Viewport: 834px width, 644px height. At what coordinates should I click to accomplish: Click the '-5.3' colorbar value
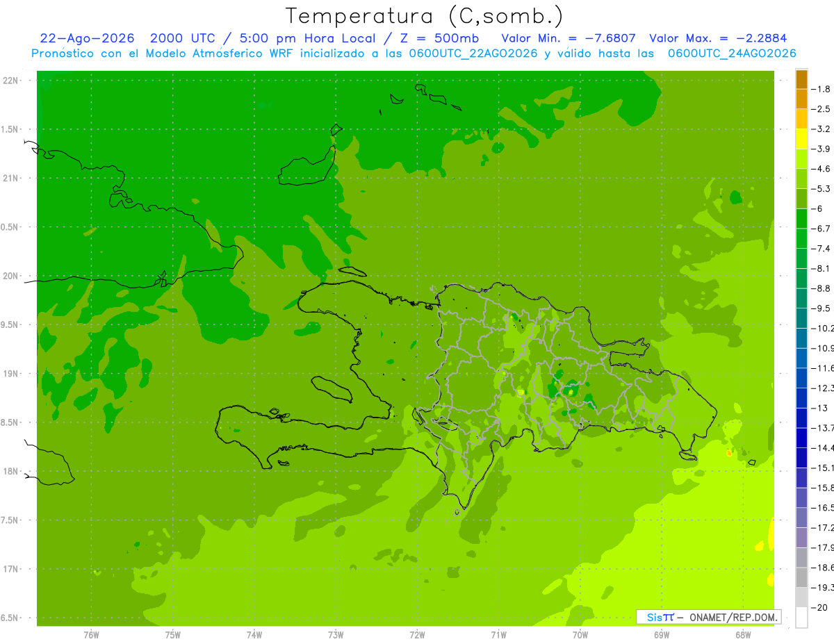tap(821, 188)
